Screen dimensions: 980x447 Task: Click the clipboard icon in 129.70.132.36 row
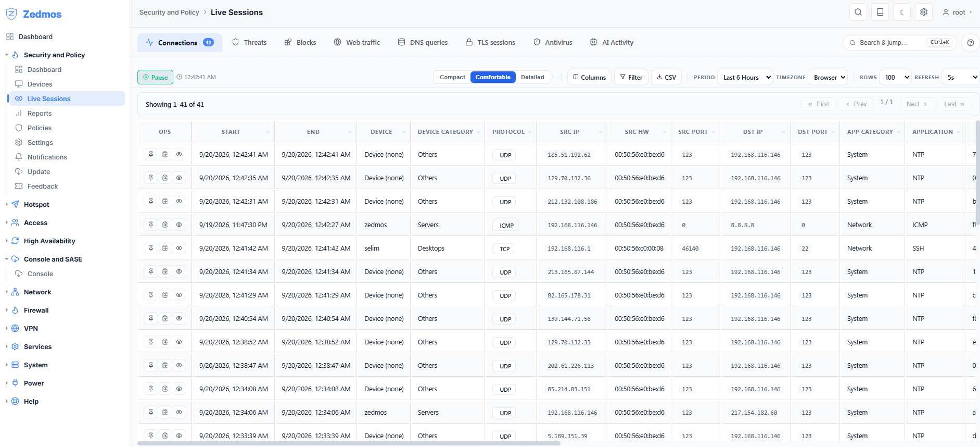click(165, 178)
